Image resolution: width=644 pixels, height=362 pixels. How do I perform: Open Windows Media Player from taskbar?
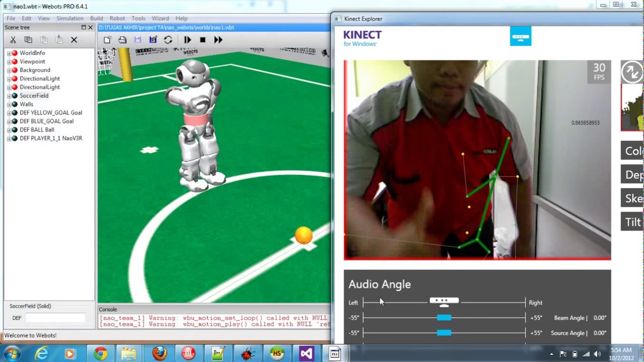click(69, 354)
